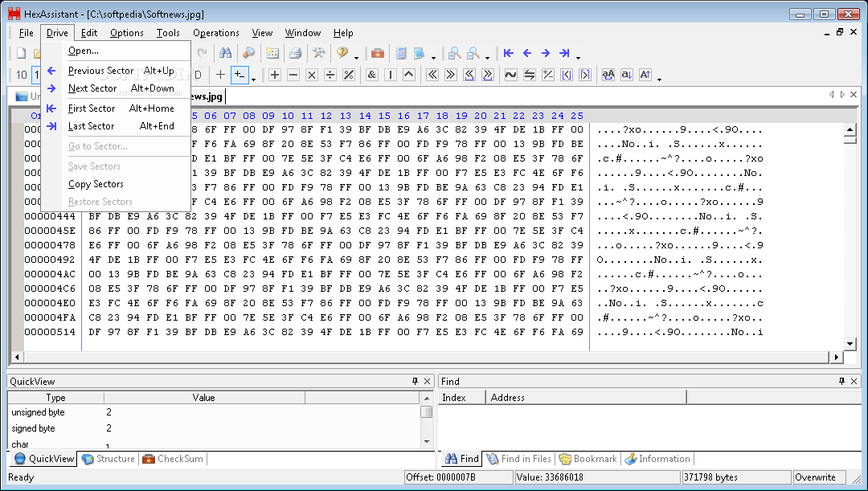This screenshot has width=868, height=491.
Task: Click the Shift Left icon
Action: point(432,75)
